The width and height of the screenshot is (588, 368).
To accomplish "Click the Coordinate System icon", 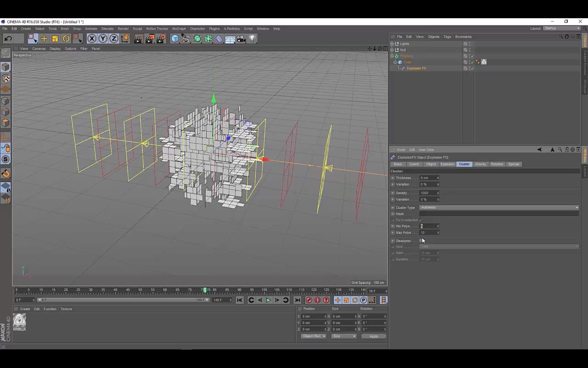I will click(125, 39).
